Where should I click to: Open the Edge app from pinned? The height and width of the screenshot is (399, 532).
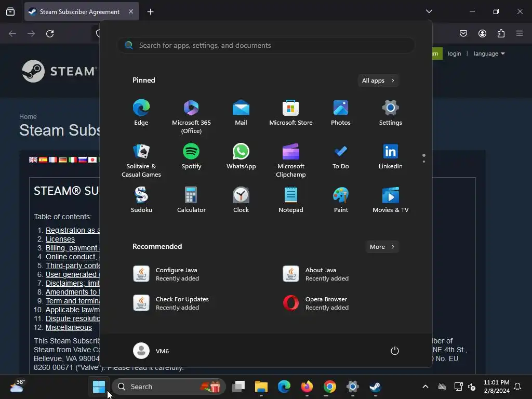click(x=141, y=113)
